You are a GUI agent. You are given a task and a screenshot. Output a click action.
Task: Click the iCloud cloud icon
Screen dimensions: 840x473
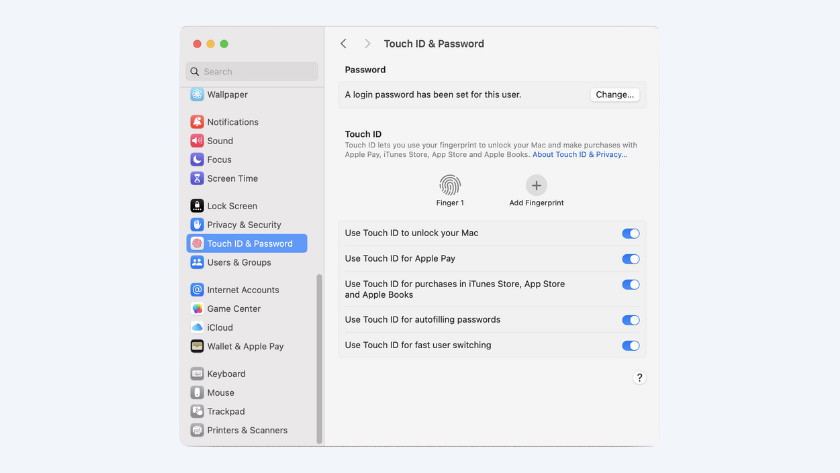(197, 327)
